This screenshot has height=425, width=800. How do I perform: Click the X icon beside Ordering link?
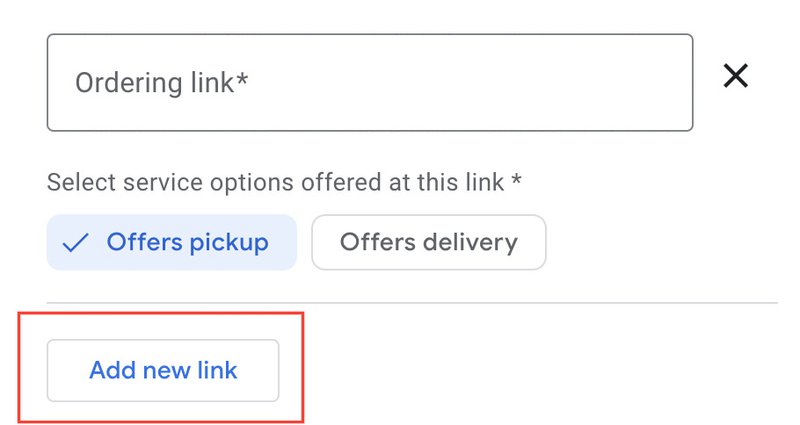click(x=736, y=76)
